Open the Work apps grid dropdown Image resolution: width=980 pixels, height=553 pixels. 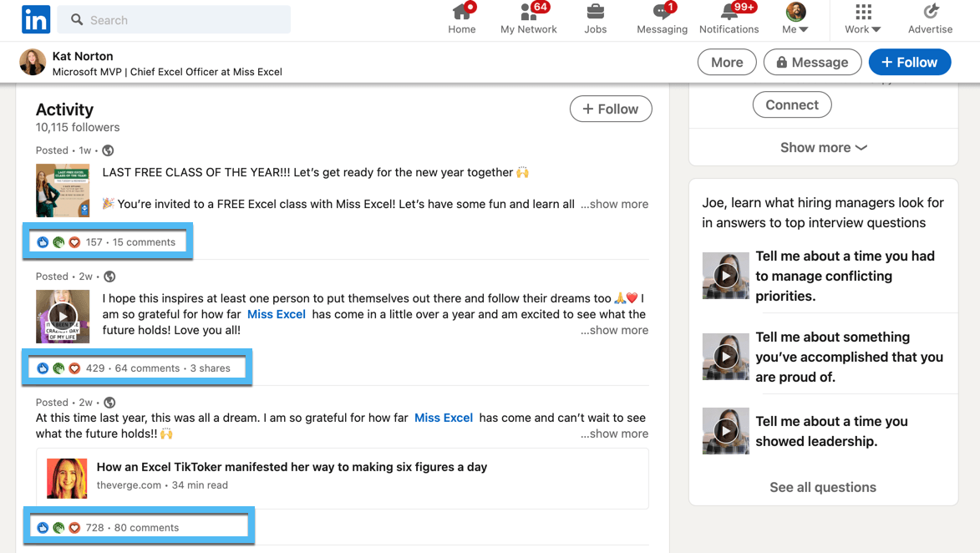[863, 18]
